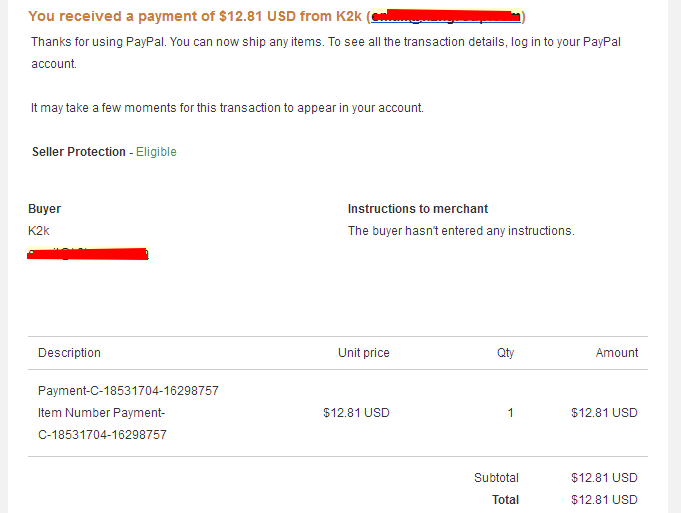Click the $12.81 USD unit price value
The width and height of the screenshot is (681, 513).
(356, 413)
